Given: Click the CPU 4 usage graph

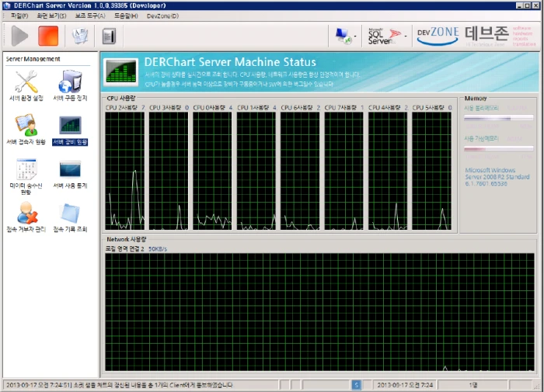Looking at the screenshot, I should 388,171.
